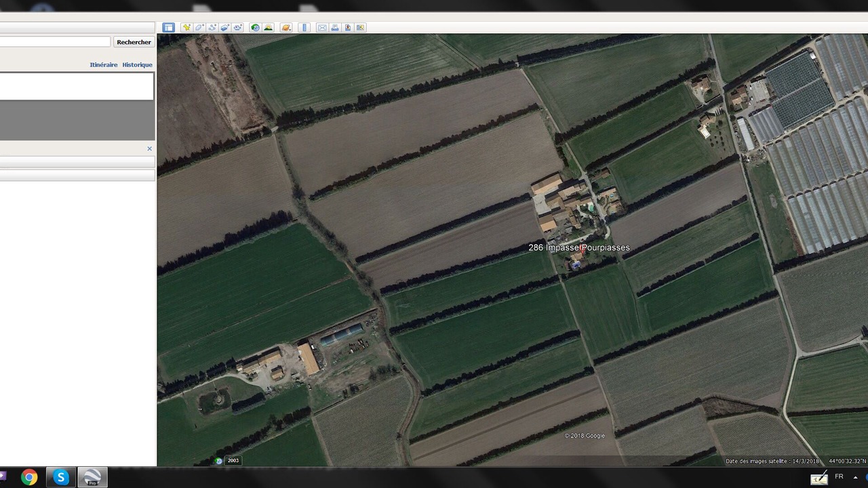The height and width of the screenshot is (488, 868).
Task: Click the Record a Tour icon
Action: 238,28
